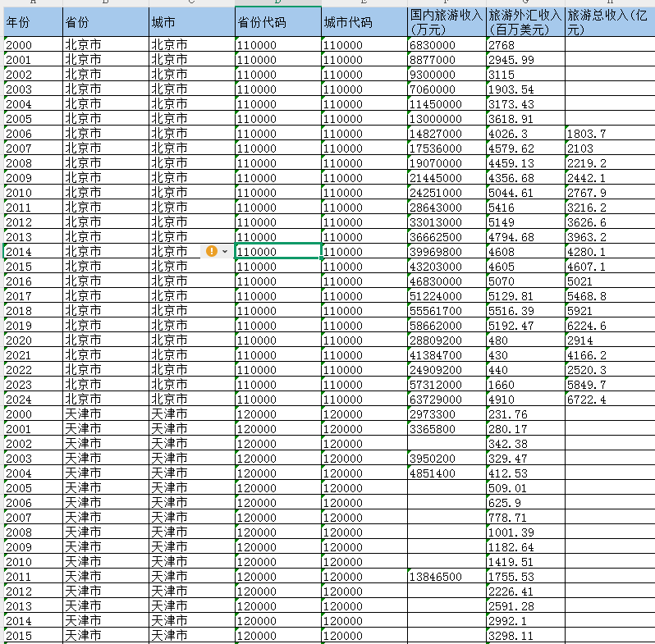The image size is (655, 644).
Task: Click the 城市代码 header cell
Action: coord(364,22)
